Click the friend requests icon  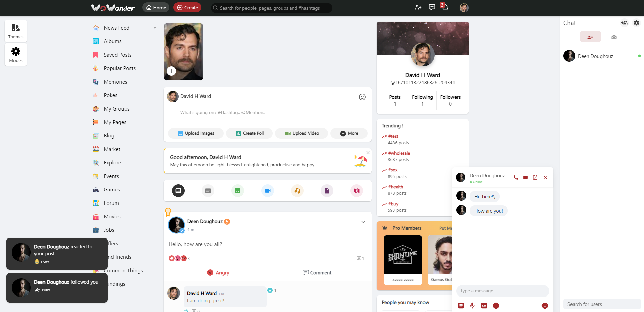(418, 7)
